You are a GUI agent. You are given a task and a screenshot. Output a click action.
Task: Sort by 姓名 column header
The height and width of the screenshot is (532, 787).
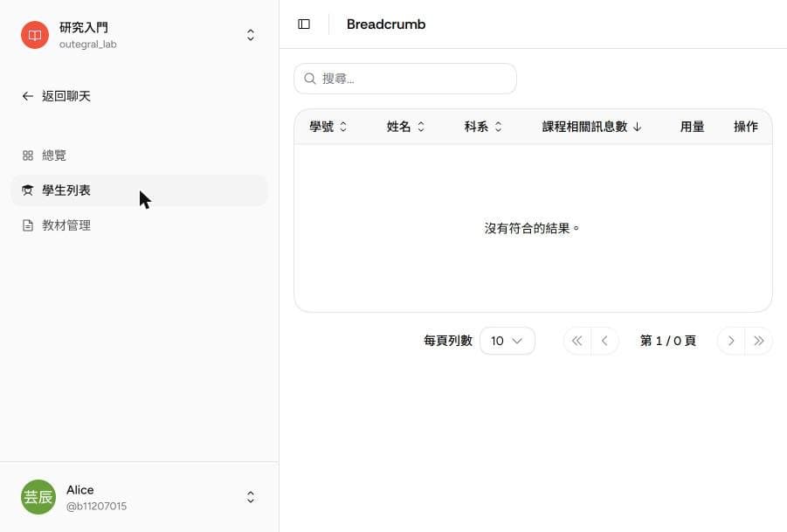click(x=405, y=127)
